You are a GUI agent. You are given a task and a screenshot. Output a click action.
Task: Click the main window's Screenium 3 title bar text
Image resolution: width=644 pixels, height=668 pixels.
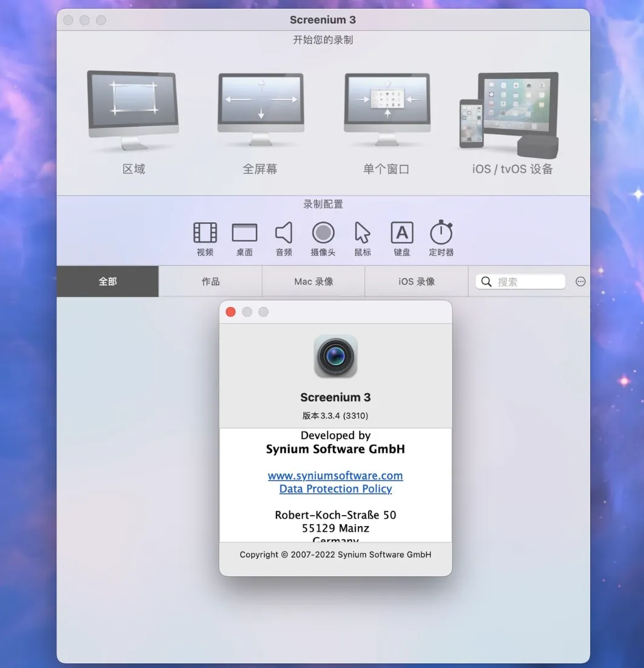(x=323, y=20)
